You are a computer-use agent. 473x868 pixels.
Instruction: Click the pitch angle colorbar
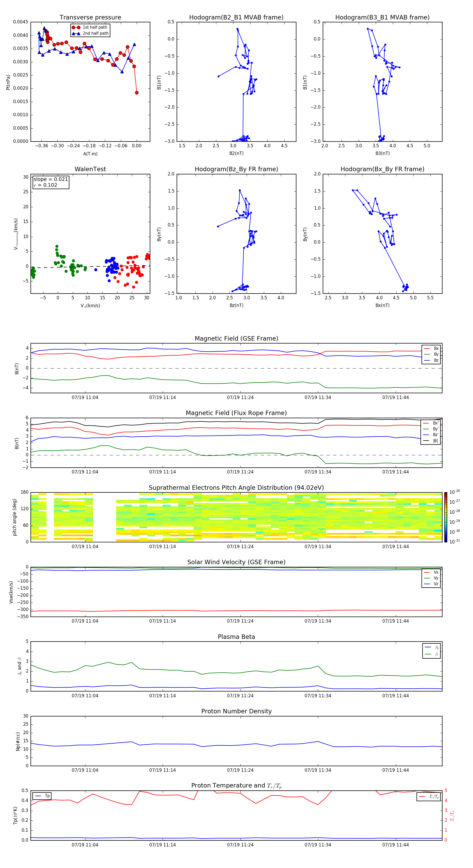point(446,517)
